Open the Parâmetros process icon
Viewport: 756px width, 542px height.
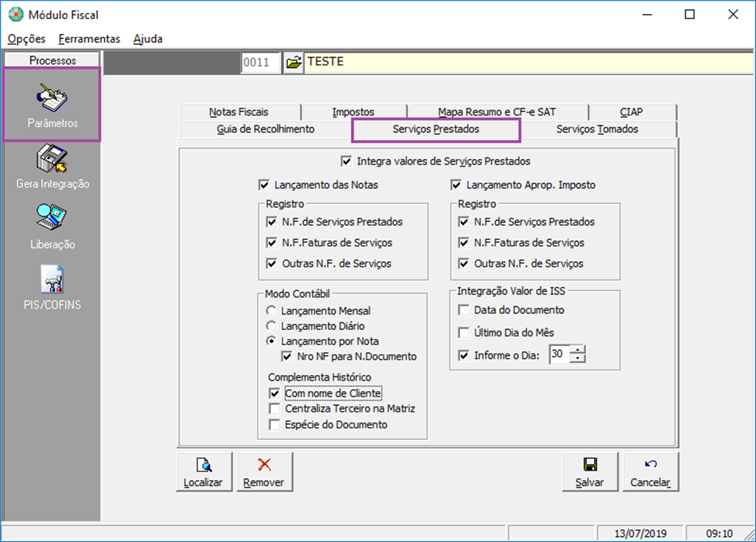(x=52, y=105)
